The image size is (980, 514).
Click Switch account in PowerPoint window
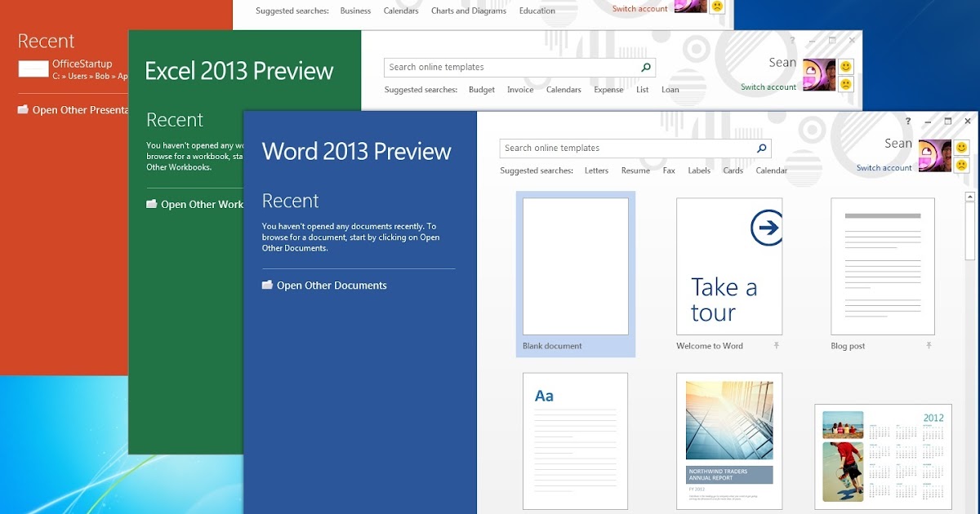tap(639, 9)
